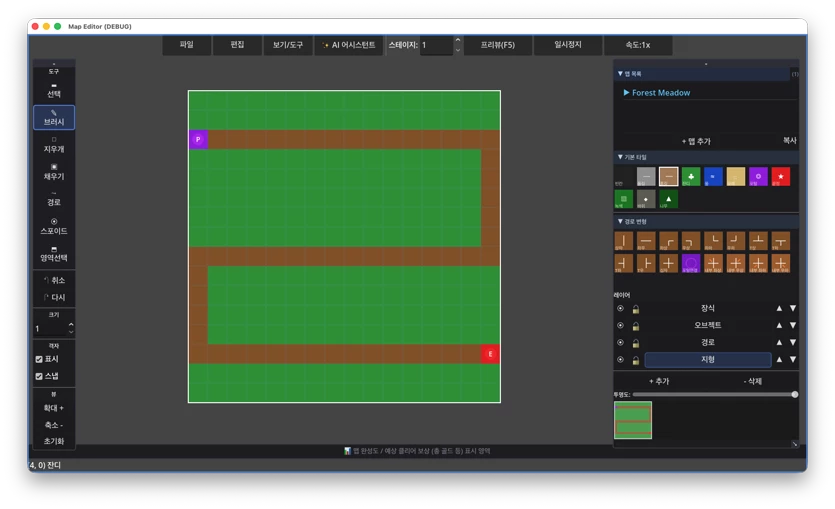Toggle the 표시 grid display checkbox

pyautogui.click(x=39, y=359)
